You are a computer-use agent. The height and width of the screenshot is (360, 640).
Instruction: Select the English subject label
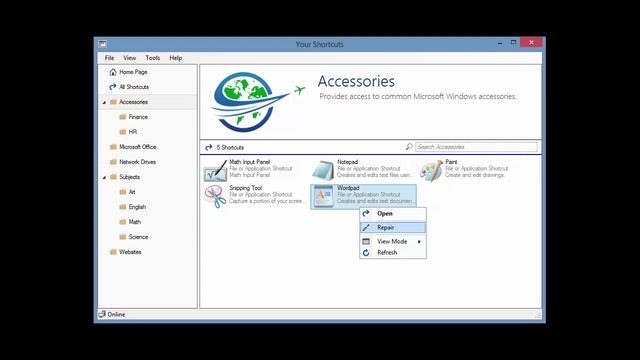137,207
